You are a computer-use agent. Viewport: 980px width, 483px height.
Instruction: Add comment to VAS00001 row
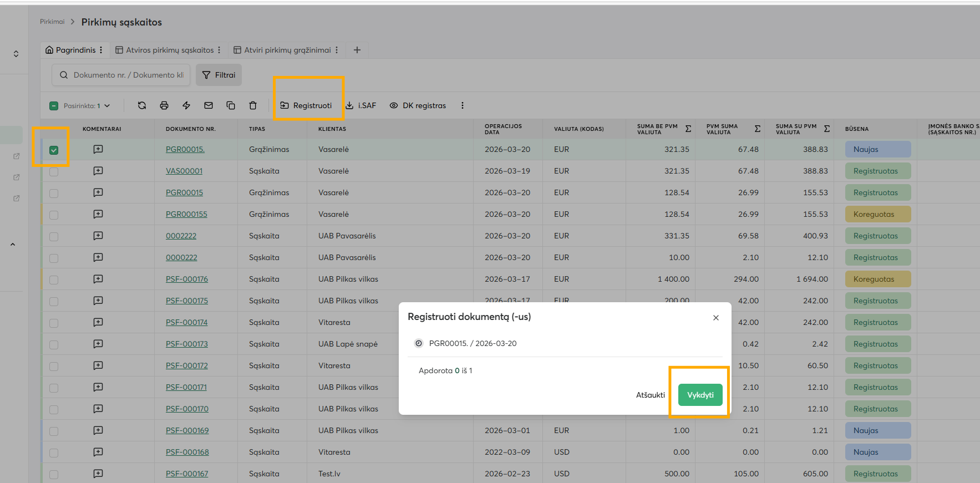98,171
